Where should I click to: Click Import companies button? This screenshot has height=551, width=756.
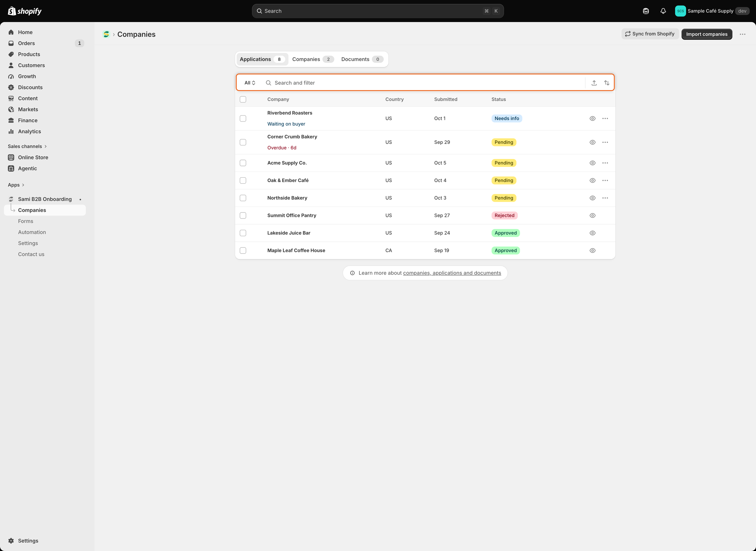click(x=707, y=34)
